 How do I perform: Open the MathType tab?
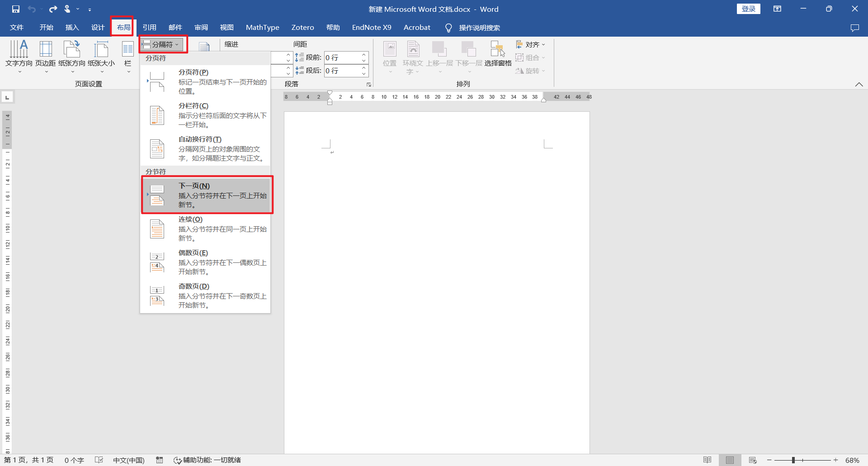coord(263,28)
